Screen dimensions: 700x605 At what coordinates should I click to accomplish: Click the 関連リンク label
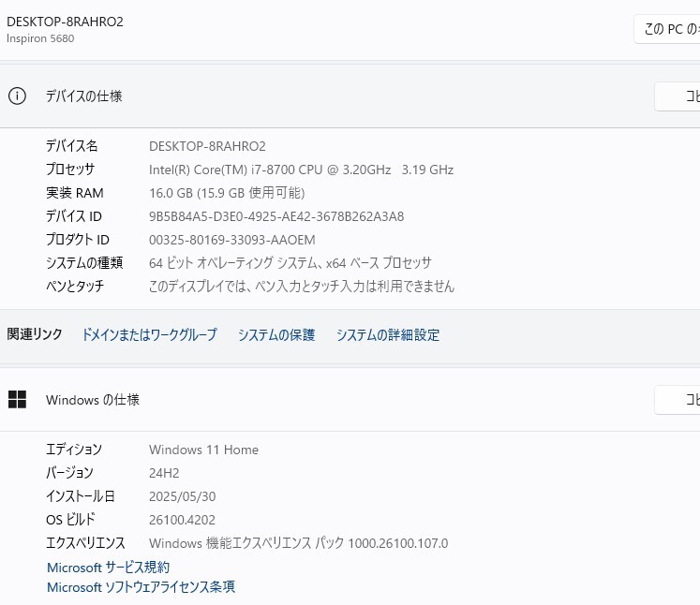(35, 333)
